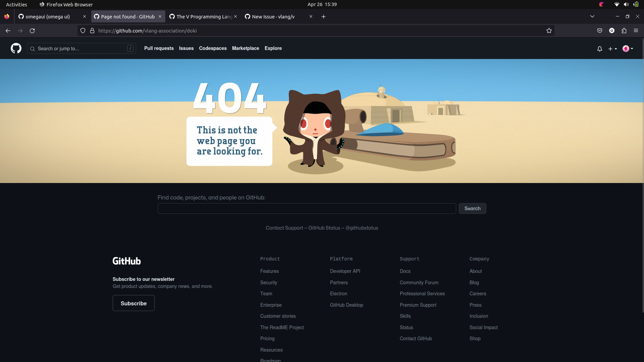Select Explore in the GitHub navigation
The width and height of the screenshot is (644, 362).
273,48
